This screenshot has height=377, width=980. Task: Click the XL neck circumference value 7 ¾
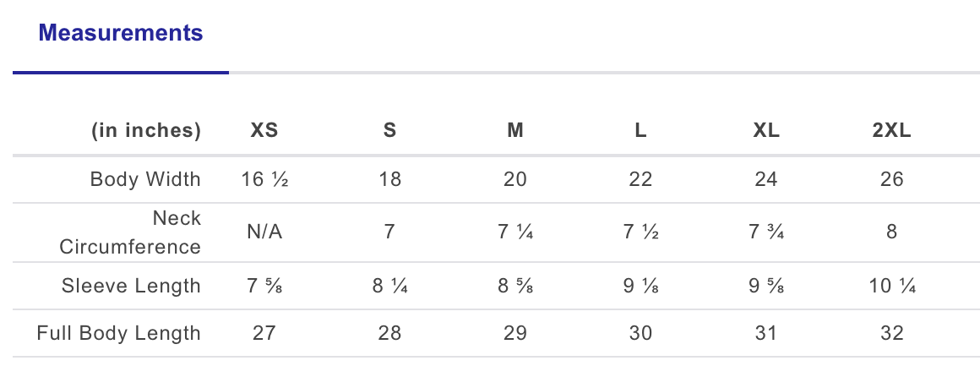pyautogui.click(x=766, y=232)
